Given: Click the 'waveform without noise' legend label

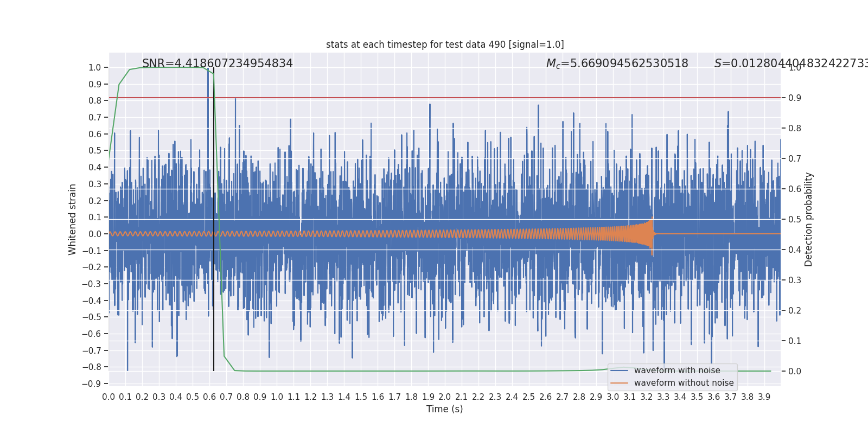Looking at the screenshot, I should click(683, 383).
